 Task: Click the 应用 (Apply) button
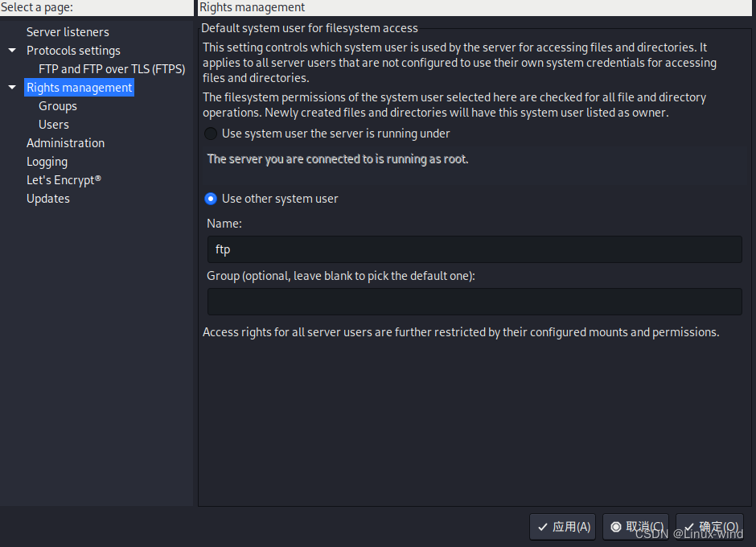(561, 527)
